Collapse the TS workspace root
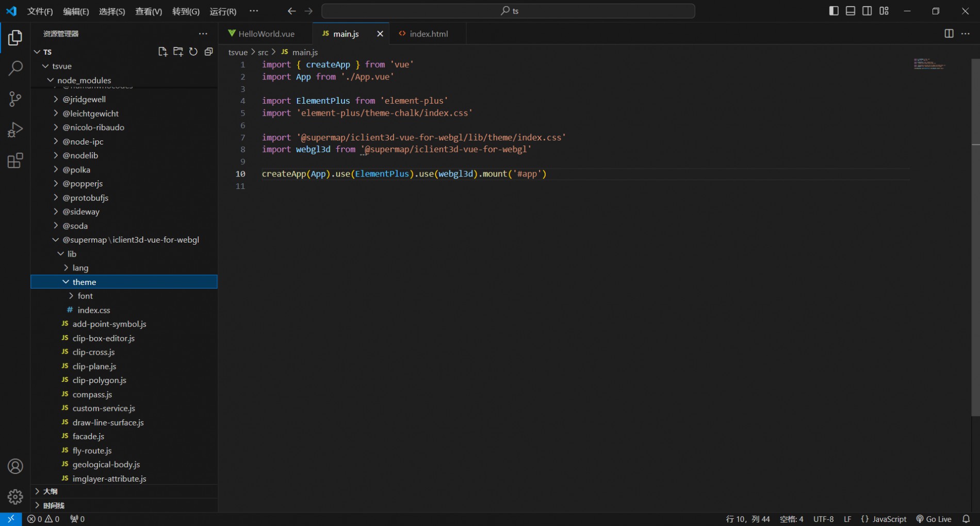The image size is (980, 526). (x=37, y=52)
